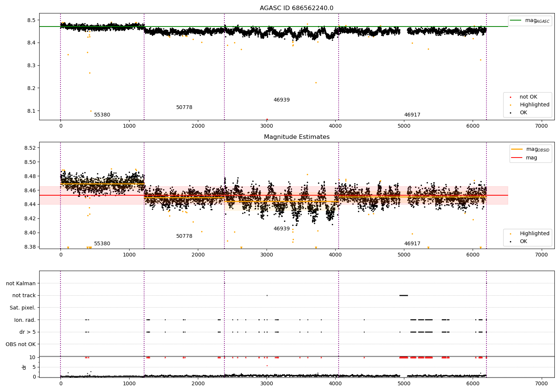The height and width of the screenshot is (392, 560).
Task: Click the 'Ion. rad.' axis label
Action: (25, 320)
